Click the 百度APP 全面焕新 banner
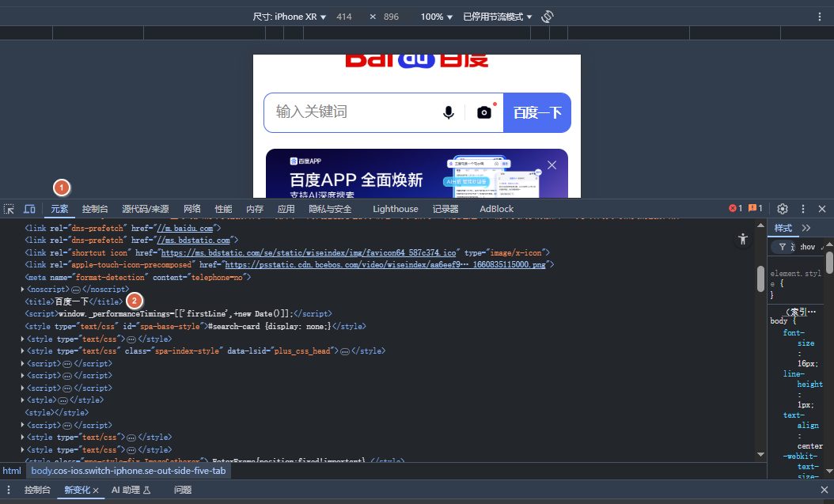The width and height of the screenshot is (834, 504). click(417, 173)
